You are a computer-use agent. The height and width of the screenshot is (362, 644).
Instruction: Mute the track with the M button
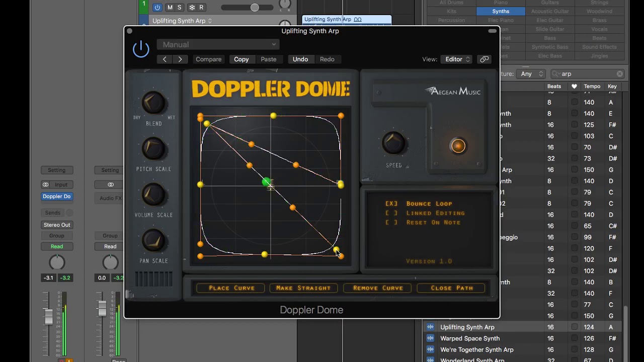coord(170,8)
